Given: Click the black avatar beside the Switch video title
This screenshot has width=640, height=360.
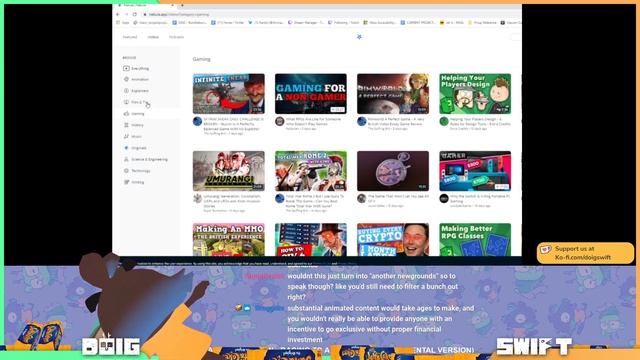Looking at the screenshot, I should (444, 198).
